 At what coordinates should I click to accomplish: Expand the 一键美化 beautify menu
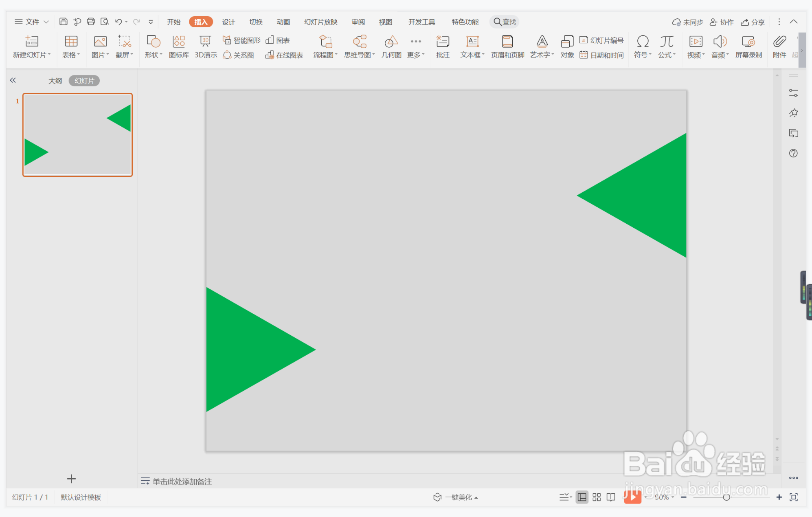458,497
